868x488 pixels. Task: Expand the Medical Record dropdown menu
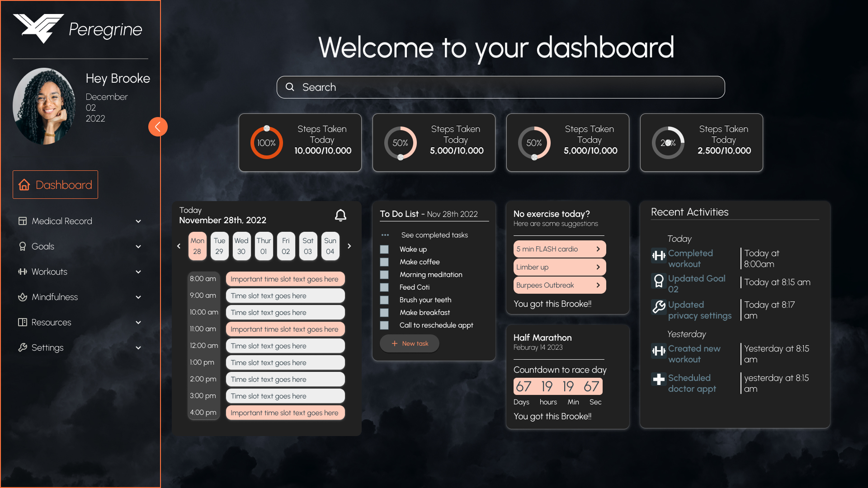click(x=138, y=221)
